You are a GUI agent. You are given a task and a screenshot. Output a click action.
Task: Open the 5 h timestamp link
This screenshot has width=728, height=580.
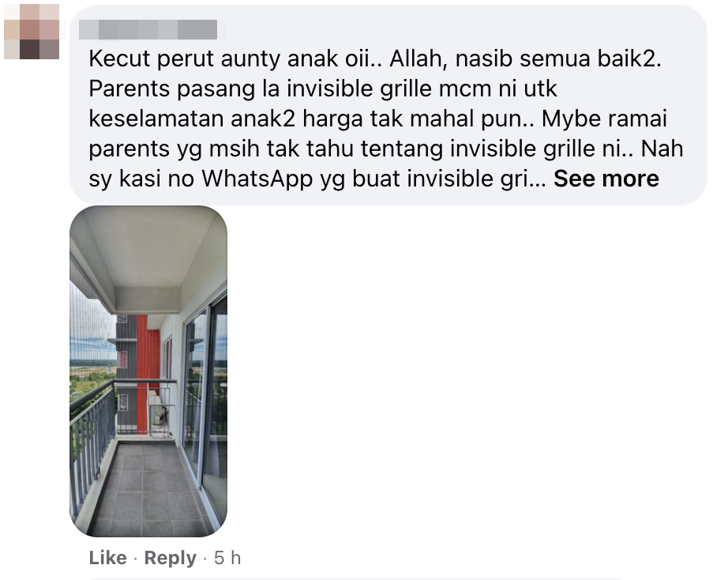tap(227, 558)
